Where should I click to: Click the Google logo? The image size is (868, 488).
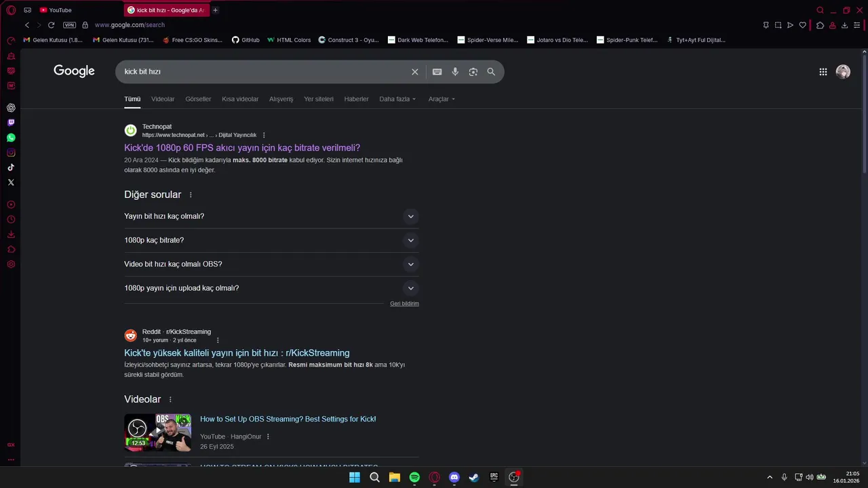pos(74,71)
